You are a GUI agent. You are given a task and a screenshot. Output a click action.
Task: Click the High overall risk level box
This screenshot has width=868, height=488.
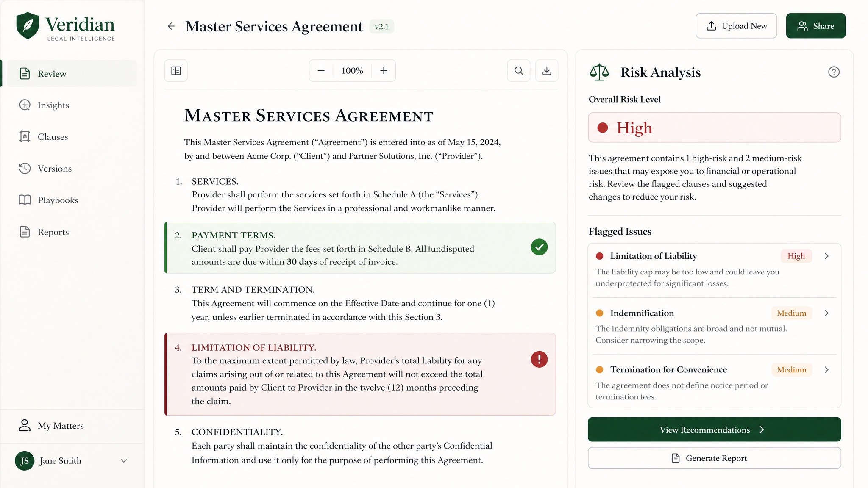coord(714,128)
